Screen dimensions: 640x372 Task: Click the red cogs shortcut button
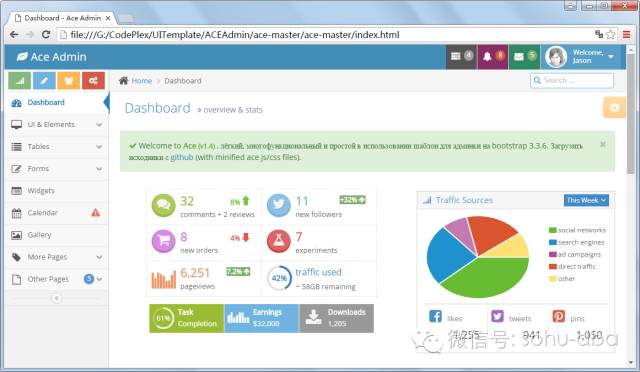coord(93,81)
